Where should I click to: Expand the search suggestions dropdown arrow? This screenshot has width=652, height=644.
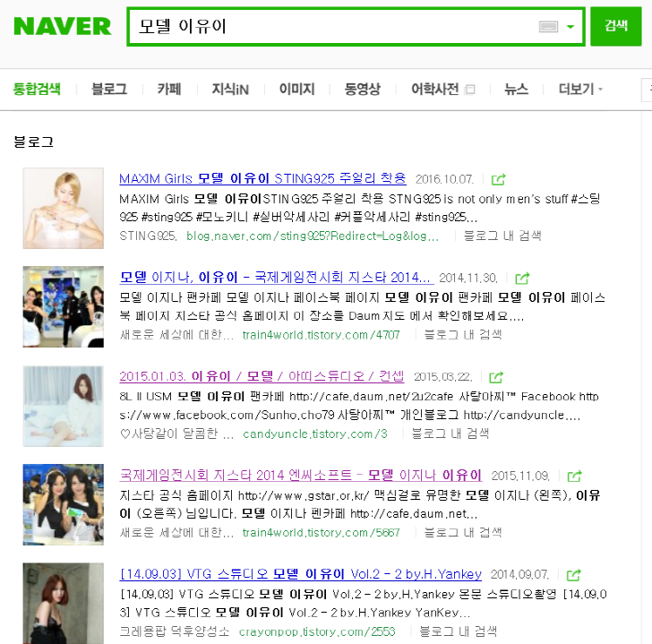(570, 27)
